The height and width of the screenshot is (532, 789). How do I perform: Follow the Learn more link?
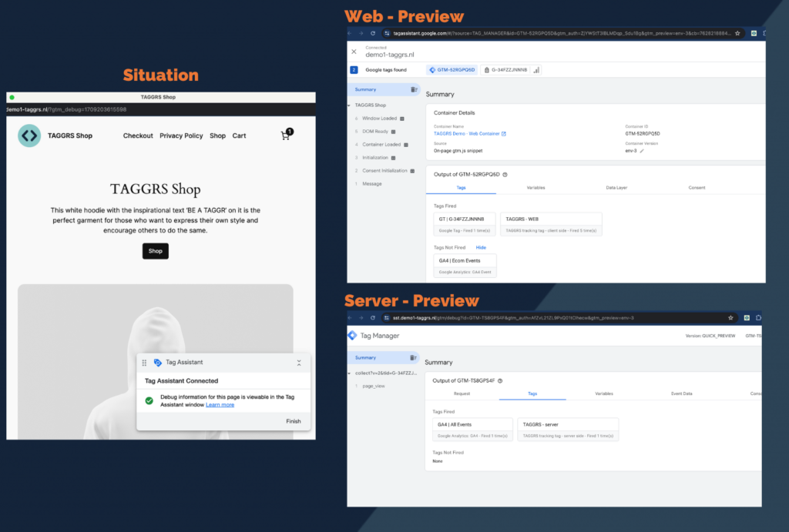220,405
